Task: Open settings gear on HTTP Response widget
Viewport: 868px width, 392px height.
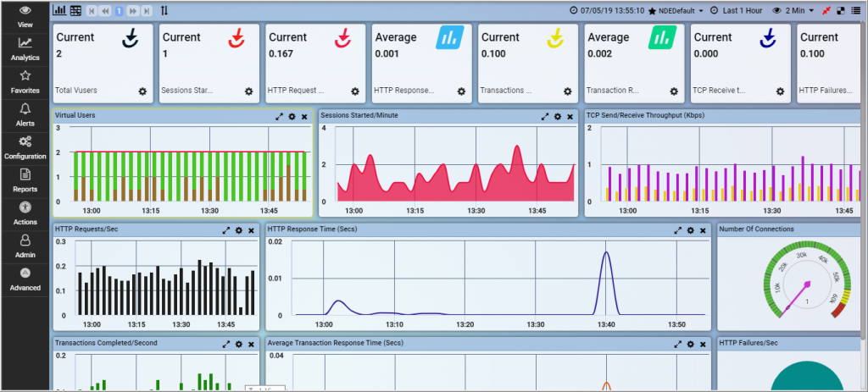Action: pos(462,91)
